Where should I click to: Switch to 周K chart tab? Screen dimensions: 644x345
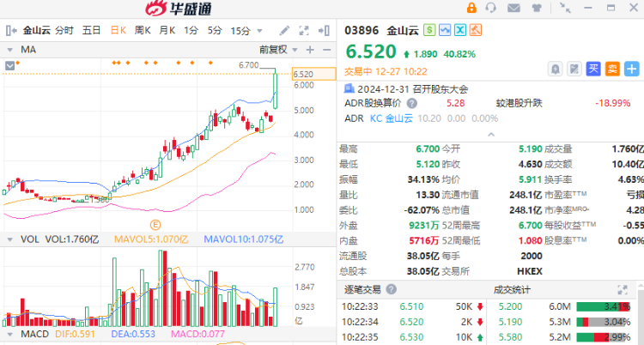click(143, 30)
